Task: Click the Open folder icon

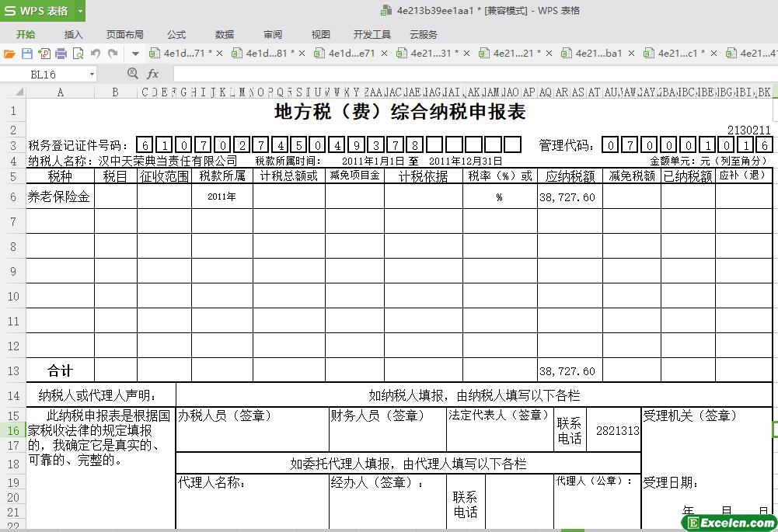Action: pos(9,54)
